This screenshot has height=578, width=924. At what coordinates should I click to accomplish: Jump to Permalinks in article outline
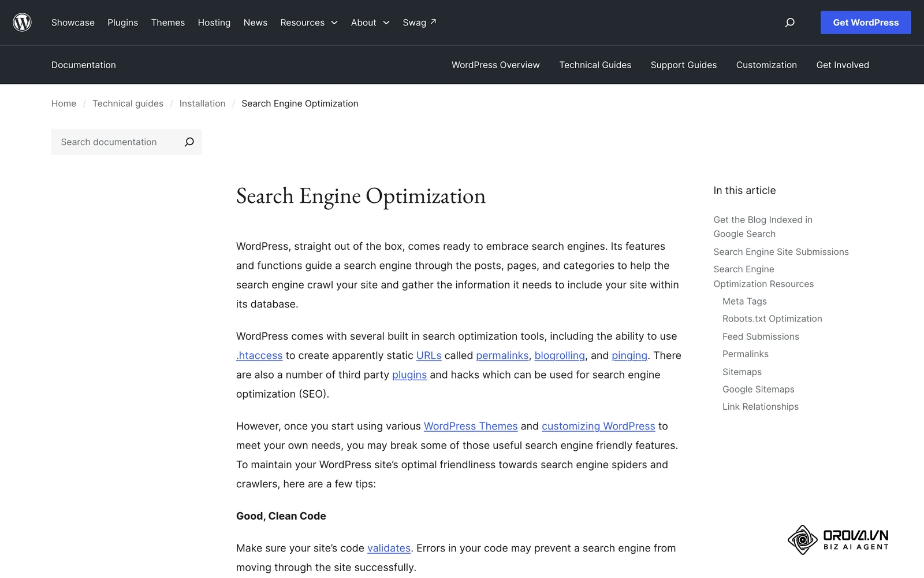point(746,354)
